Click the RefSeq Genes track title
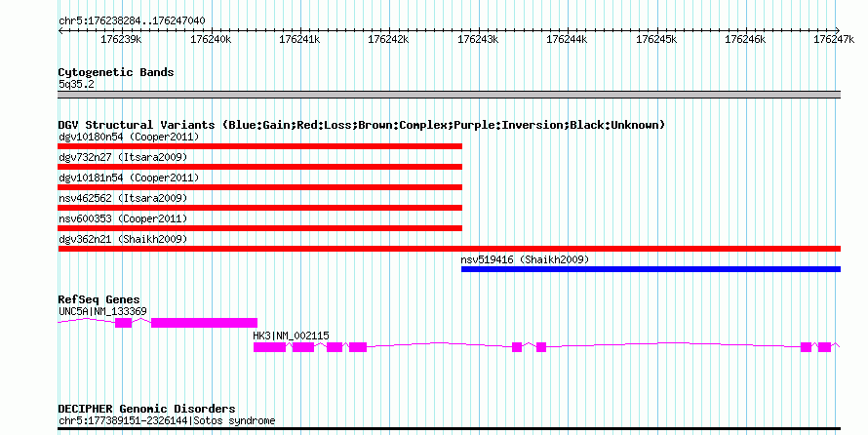 (x=99, y=299)
